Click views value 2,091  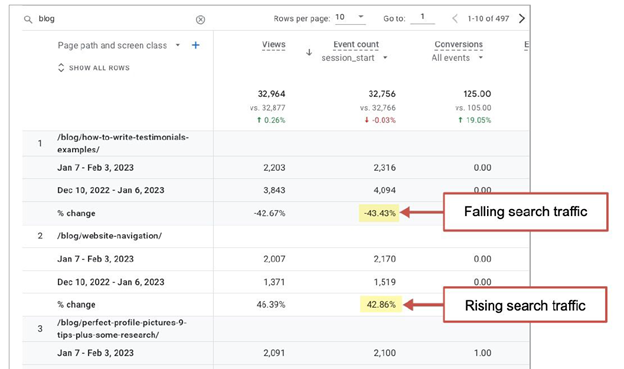click(274, 353)
